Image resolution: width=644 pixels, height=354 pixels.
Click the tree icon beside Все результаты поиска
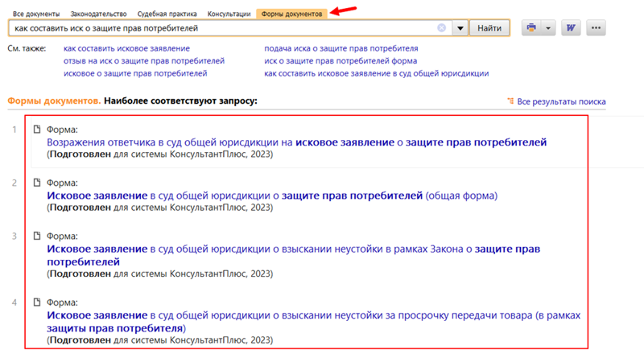click(x=510, y=101)
